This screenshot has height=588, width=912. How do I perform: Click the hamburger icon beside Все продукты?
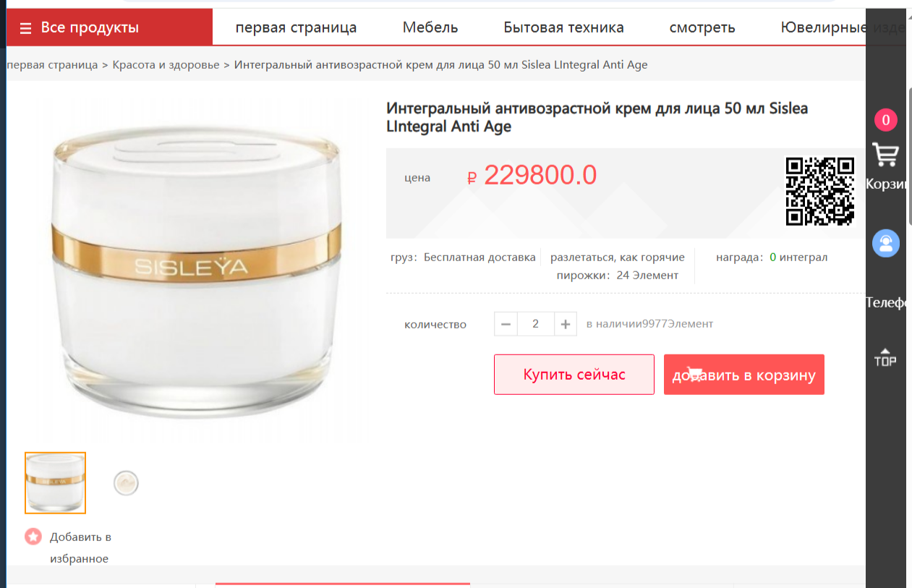26,28
